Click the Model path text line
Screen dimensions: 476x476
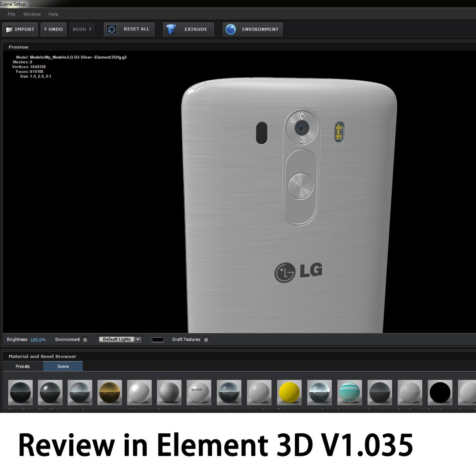[x=71, y=57]
